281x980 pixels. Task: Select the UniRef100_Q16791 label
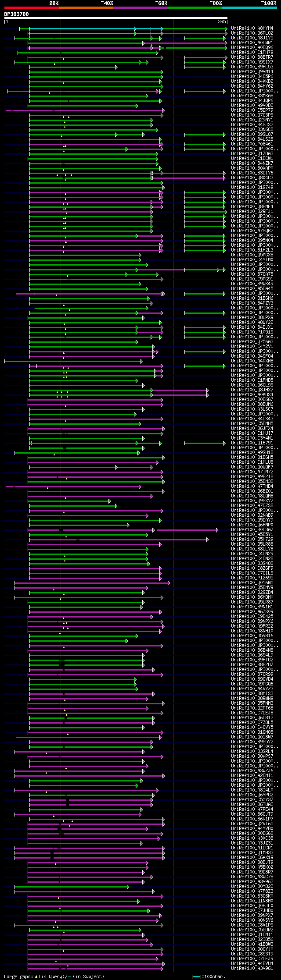(252, 443)
